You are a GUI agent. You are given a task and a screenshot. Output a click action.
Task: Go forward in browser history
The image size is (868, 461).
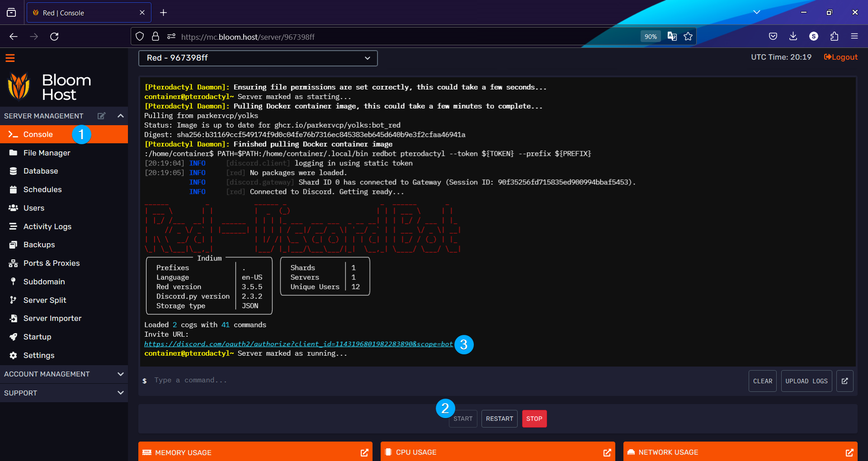click(34, 37)
